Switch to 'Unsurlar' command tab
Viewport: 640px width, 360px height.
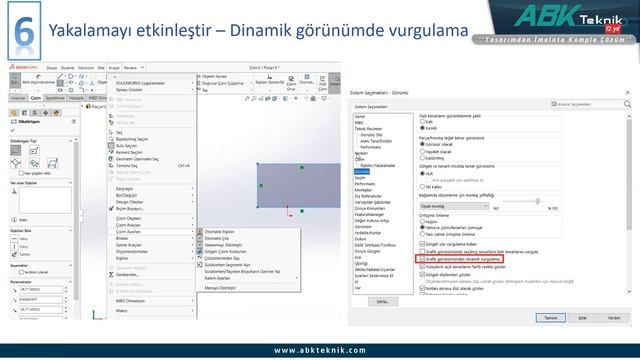(18, 98)
